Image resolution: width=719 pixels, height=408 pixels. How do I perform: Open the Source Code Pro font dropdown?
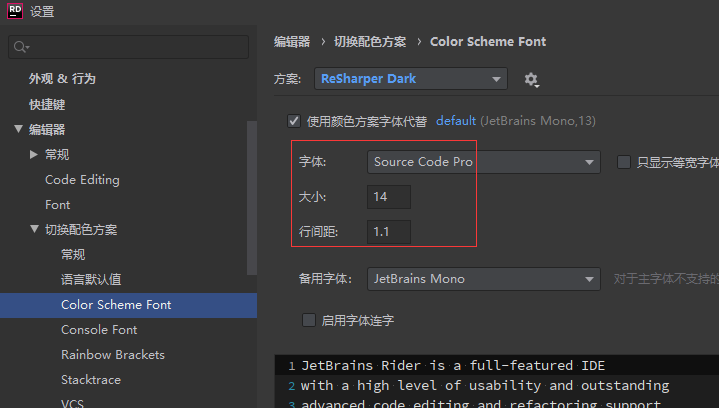[x=484, y=162]
